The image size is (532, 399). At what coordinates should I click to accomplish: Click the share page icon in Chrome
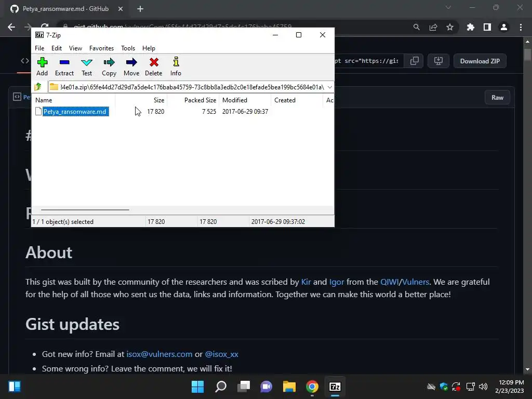pyautogui.click(x=433, y=27)
